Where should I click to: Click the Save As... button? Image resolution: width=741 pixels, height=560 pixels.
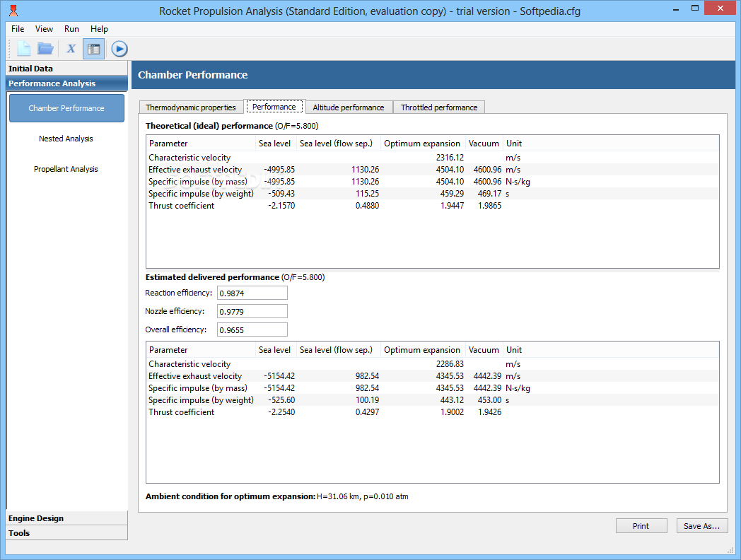click(x=702, y=526)
